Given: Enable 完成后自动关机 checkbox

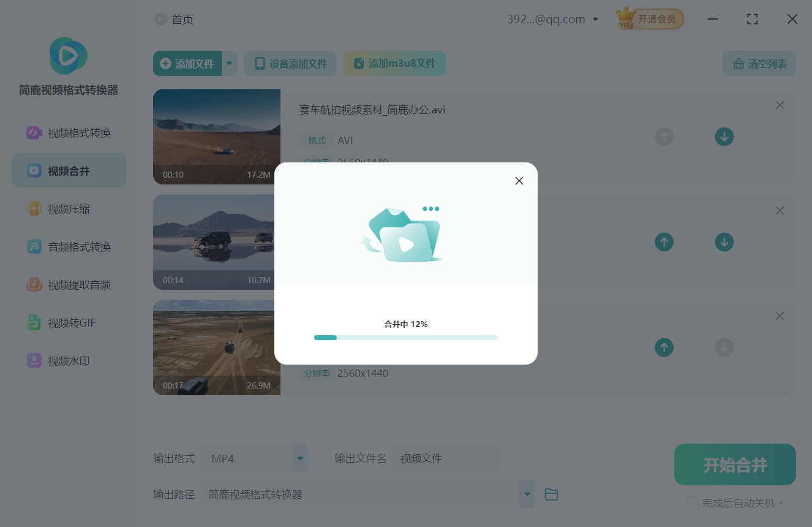Looking at the screenshot, I should click(693, 503).
